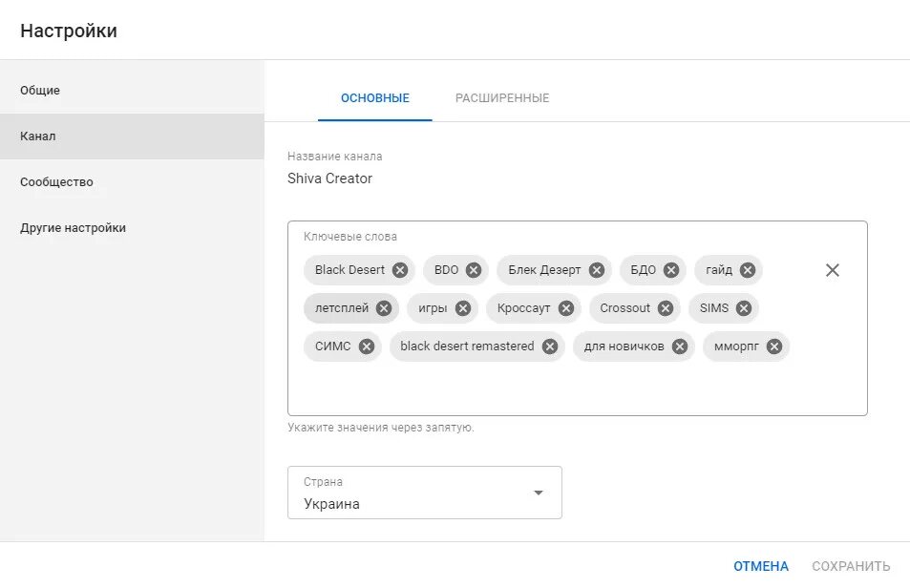This screenshot has height=588, width=910.
Task: Remove the Black Desert keyword chip
Action: 400,270
